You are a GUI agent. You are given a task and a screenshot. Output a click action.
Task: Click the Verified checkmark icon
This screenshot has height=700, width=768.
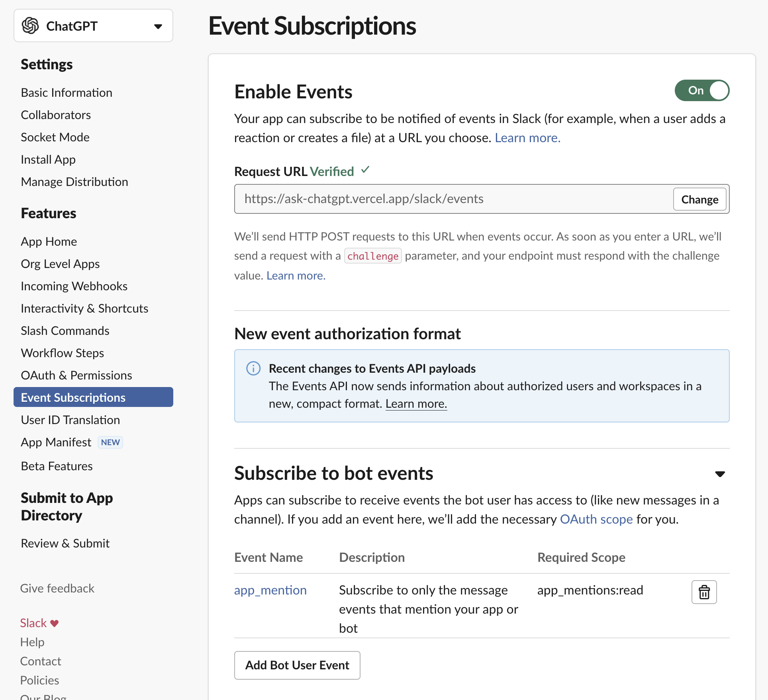[365, 170]
